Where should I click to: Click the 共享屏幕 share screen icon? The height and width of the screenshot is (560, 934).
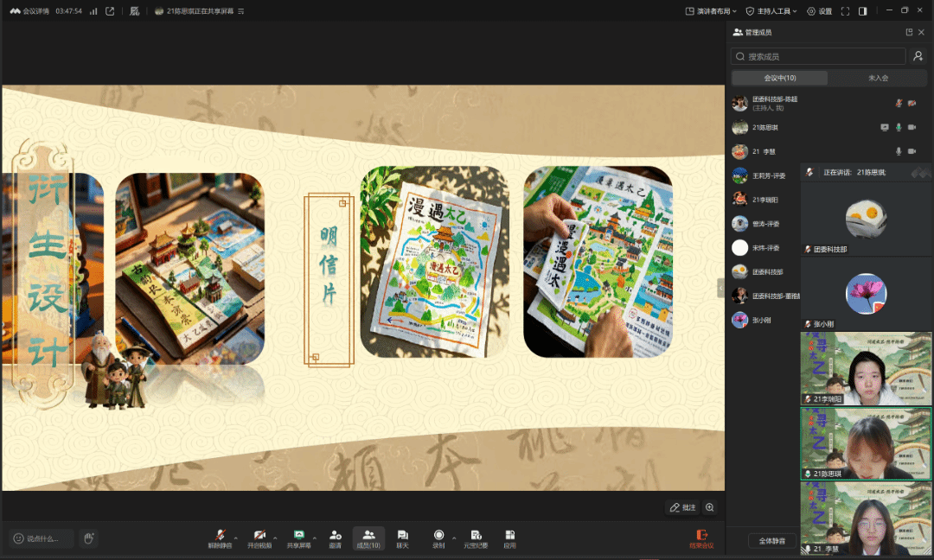[x=298, y=536]
